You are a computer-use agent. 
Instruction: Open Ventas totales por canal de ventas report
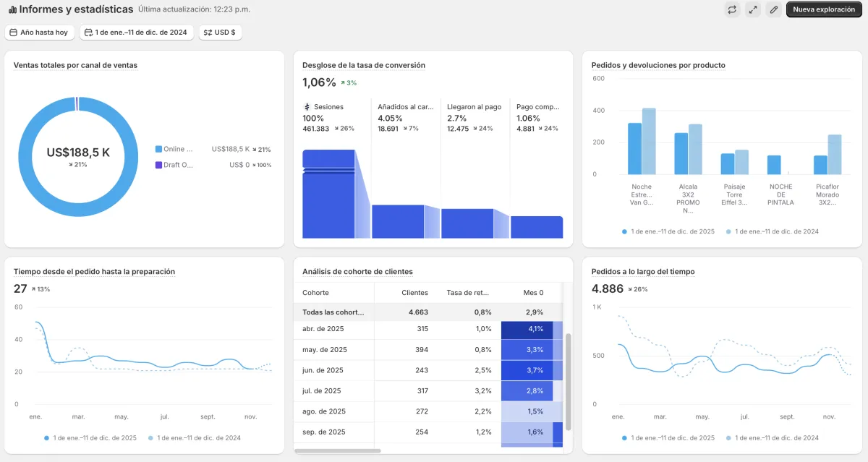pyautogui.click(x=75, y=65)
